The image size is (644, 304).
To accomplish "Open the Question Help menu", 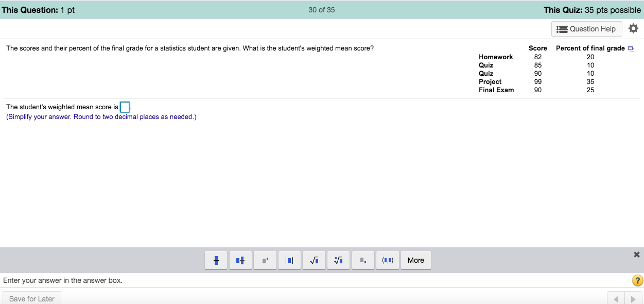I will tap(587, 29).
